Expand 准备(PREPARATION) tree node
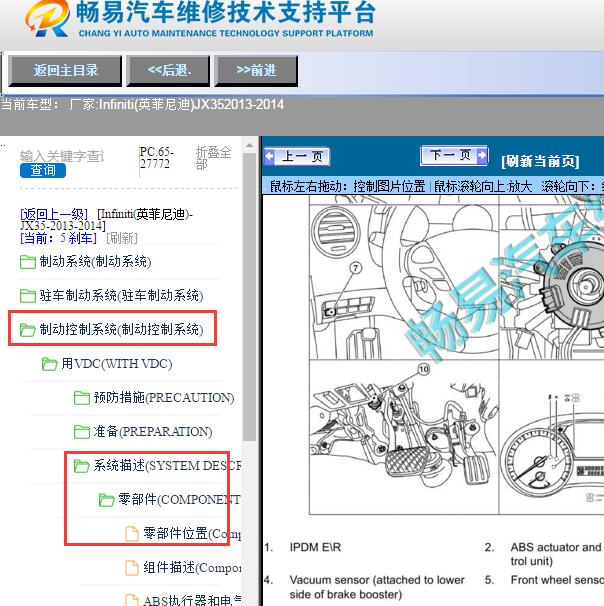The width and height of the screenshot is (604, 606). (153, 432)
